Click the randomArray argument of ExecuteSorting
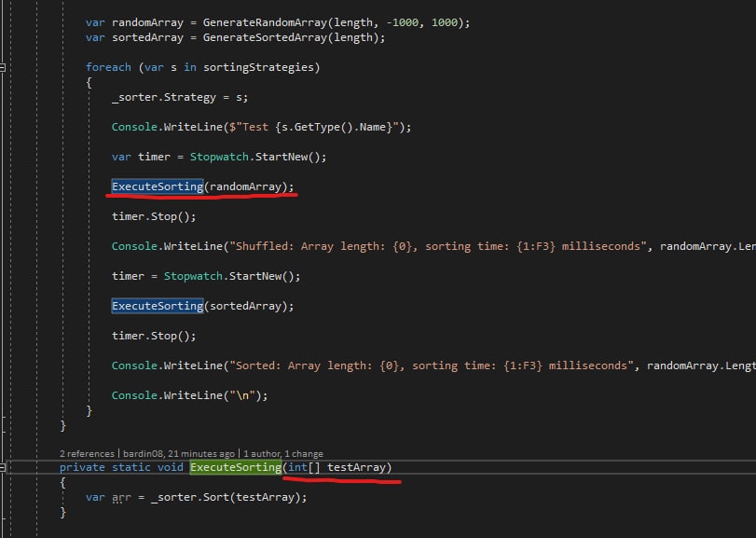Image resolution: width=756 pixels, height=538 pixels. 245,187
